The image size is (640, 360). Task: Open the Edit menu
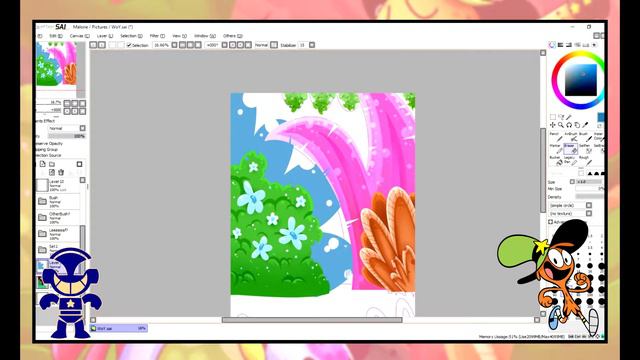[x=56, y=36]
